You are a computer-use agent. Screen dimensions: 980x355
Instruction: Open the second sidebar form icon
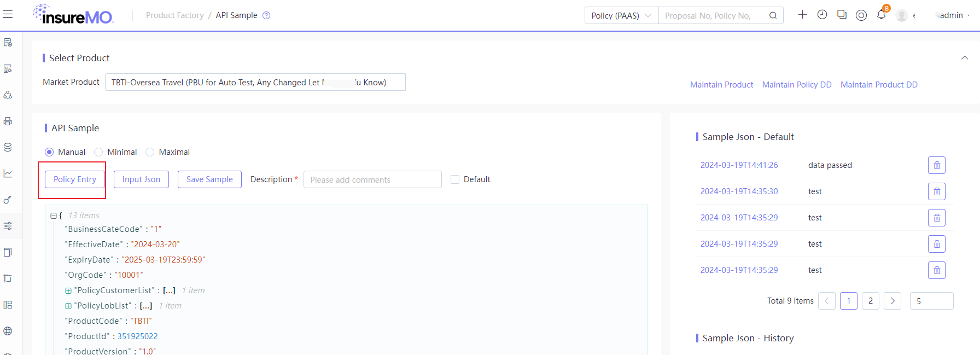(8, 68)
